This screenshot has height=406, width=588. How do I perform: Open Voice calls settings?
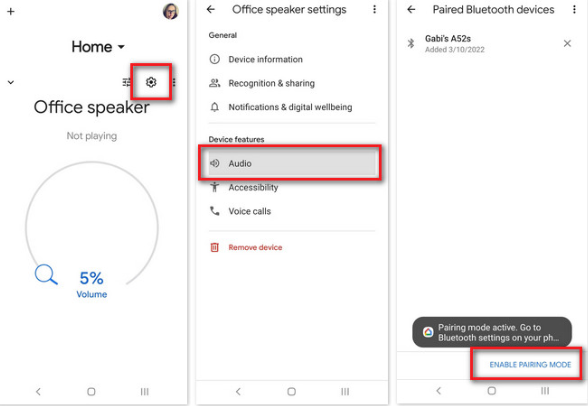click(x=292, y=211)
